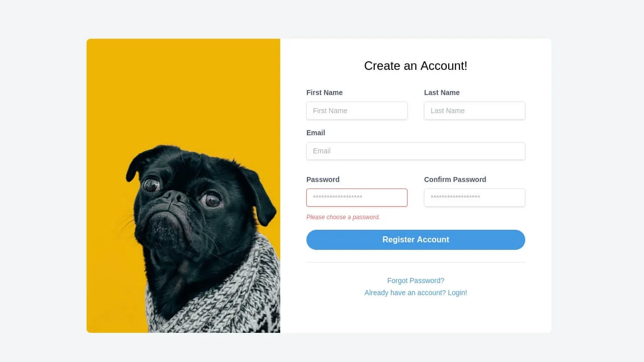This screenshot has width=644, height=362.
Task: Select the Email input field
Action: point(416,151)
